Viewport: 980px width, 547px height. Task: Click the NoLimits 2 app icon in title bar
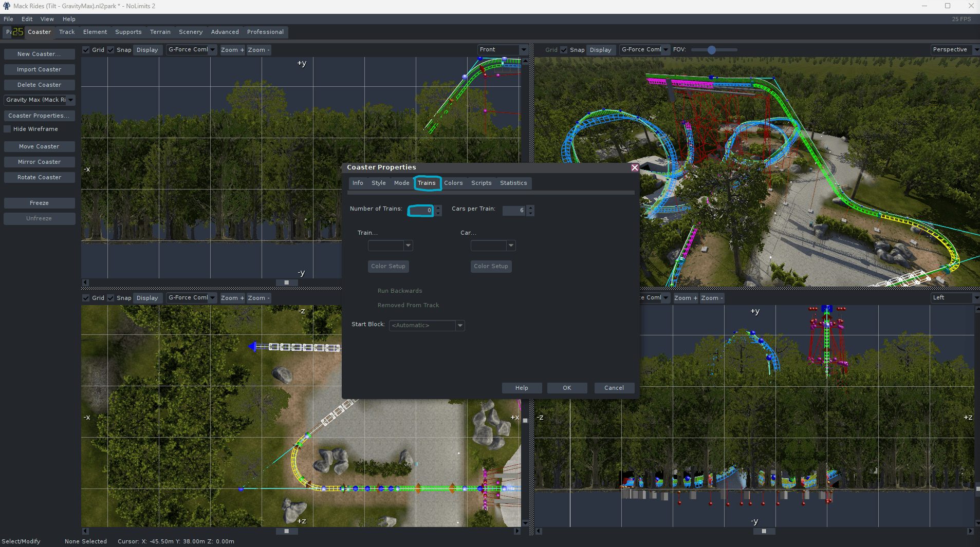coord(7,6)
